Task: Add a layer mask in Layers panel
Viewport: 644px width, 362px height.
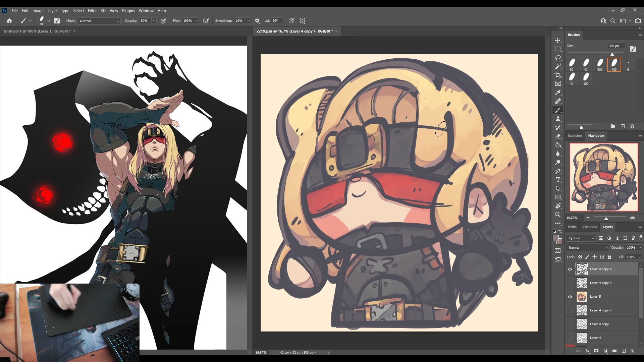Action: 596,351
